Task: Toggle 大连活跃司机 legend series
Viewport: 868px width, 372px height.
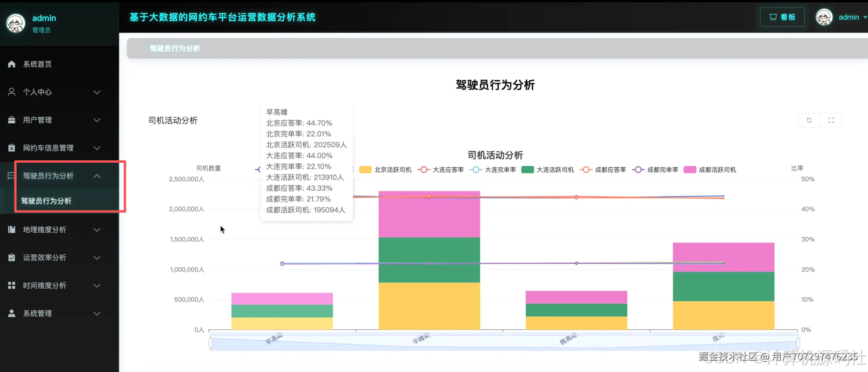Action: [547, 170]
